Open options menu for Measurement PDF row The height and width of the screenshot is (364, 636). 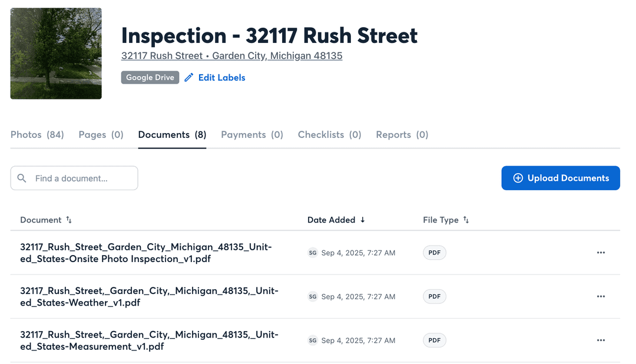[x=601, y=340]
